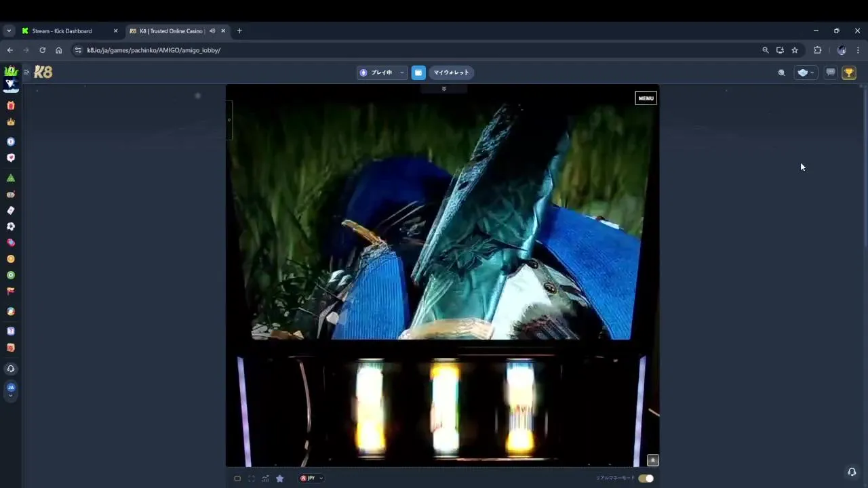Open the live stats chart icon
Screen dimensions: 868x488
265,479
